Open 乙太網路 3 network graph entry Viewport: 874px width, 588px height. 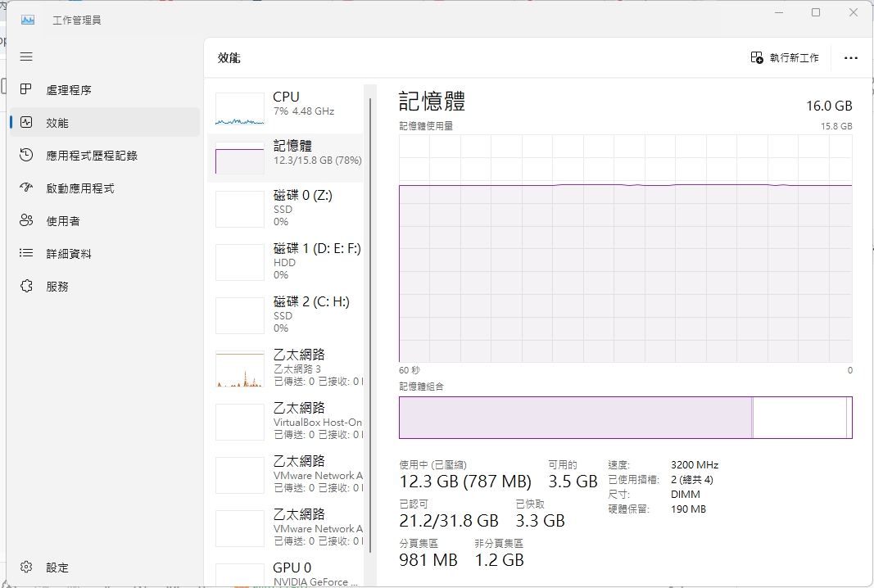pos(287,368)
